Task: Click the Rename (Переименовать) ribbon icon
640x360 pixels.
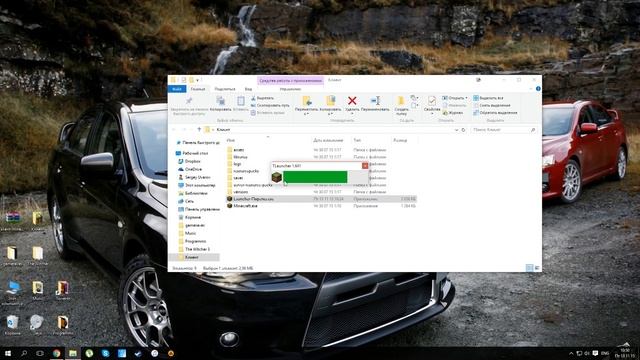Action: [375, 100]
